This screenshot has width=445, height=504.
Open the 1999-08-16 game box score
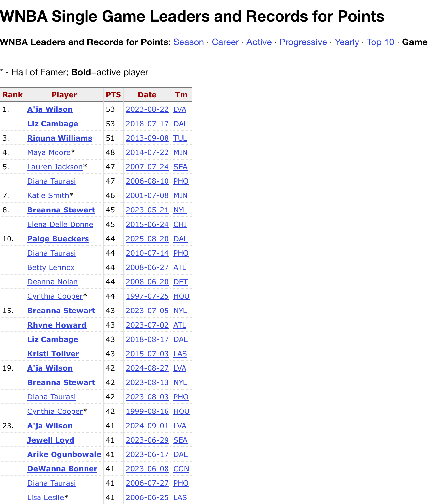click(147, 411)
